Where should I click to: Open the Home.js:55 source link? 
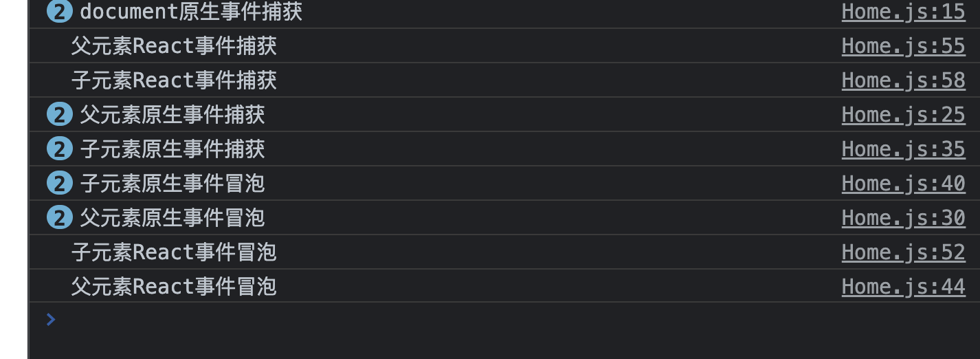tap(903, 46)
